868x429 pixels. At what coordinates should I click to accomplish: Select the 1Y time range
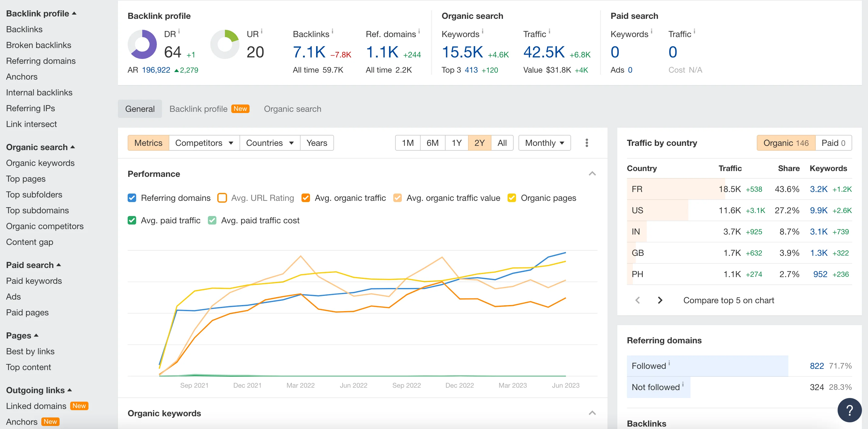tap(456, 143)
